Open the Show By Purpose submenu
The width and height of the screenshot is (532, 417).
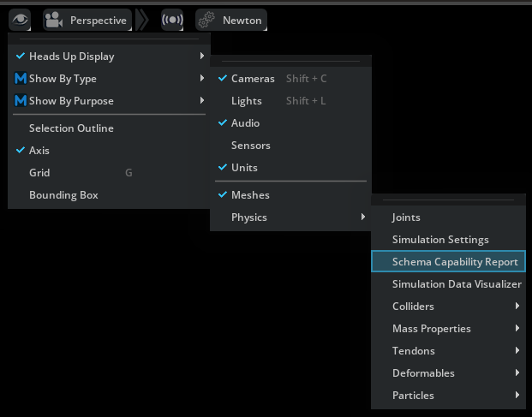pyautogui.click(x=109, y=101)
